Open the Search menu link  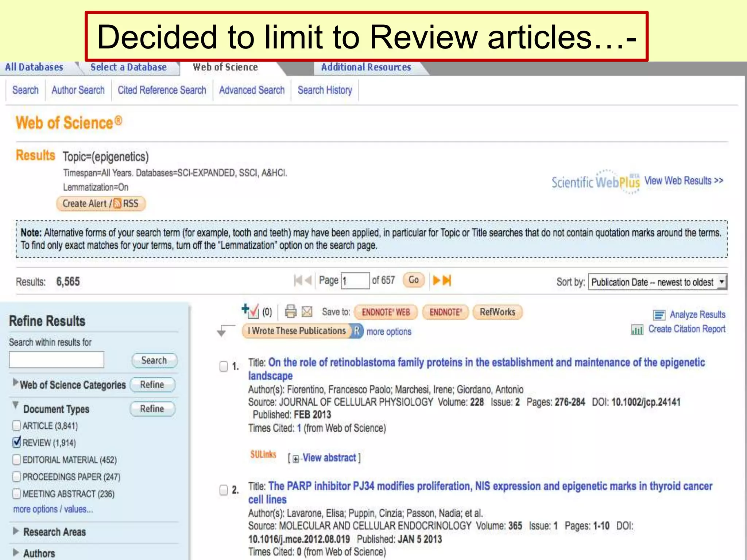[x=25, y=90]
